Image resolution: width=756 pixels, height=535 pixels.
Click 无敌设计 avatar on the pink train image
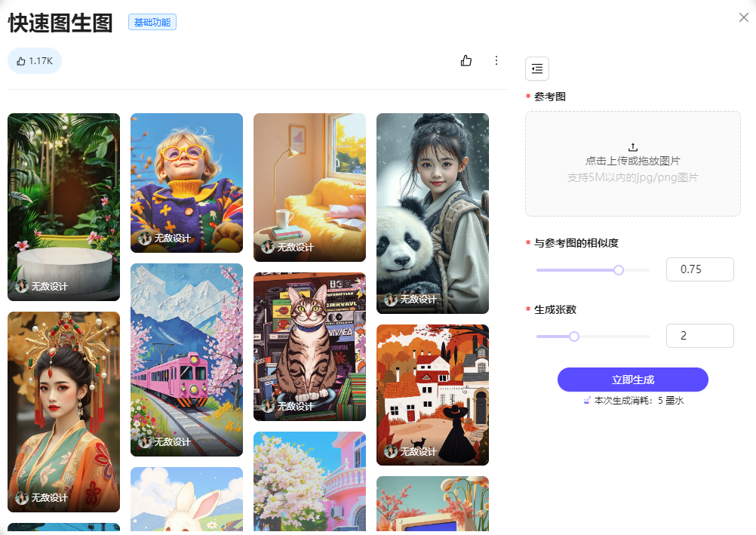145,442
